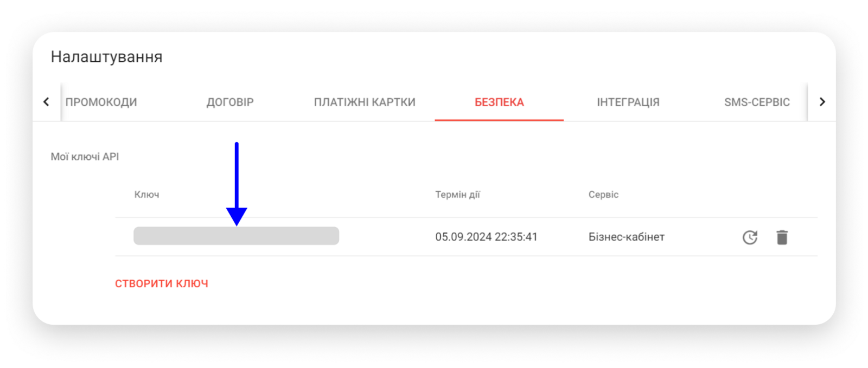The height and width of the screenshot is (368, 868).
Task: Open the SMS-СЕРВІС tab
Action: [757, 102]
